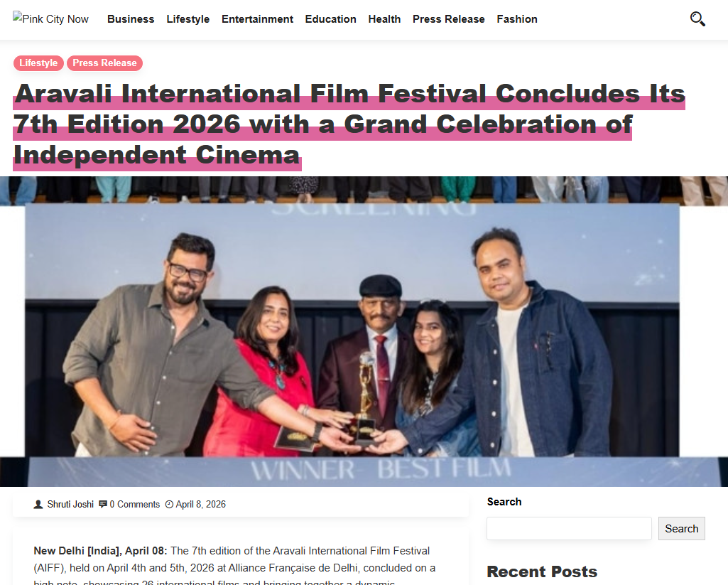Click the pink Press Release tag
Screen dimensions: 728x585
tap(104, 63)
